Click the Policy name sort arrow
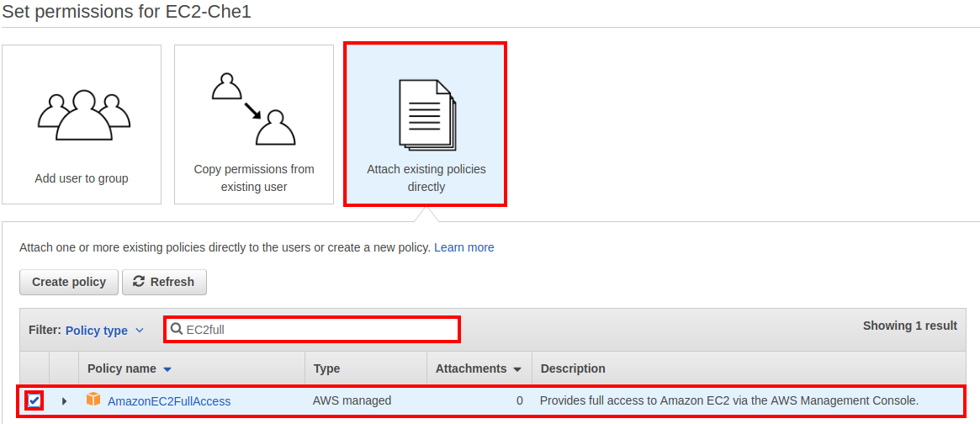This screenshot has height=424, width=980. click(x=167, y=369)
